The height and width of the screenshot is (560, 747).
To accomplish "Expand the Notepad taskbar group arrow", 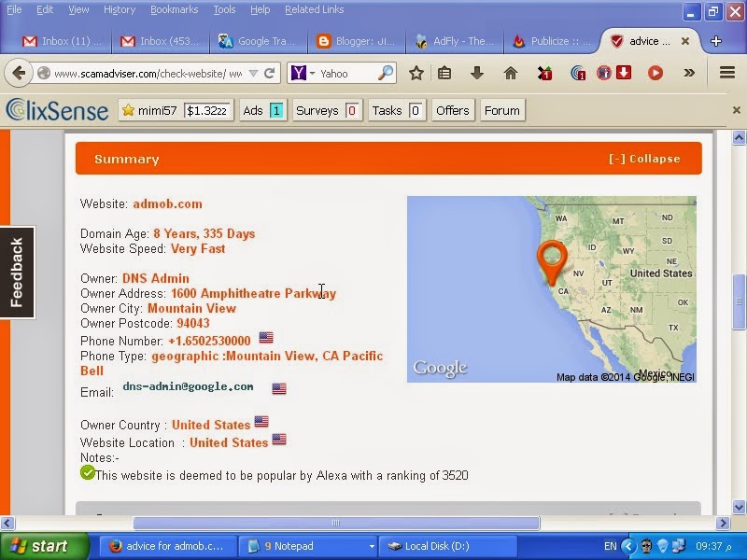I will click(372, 546).
